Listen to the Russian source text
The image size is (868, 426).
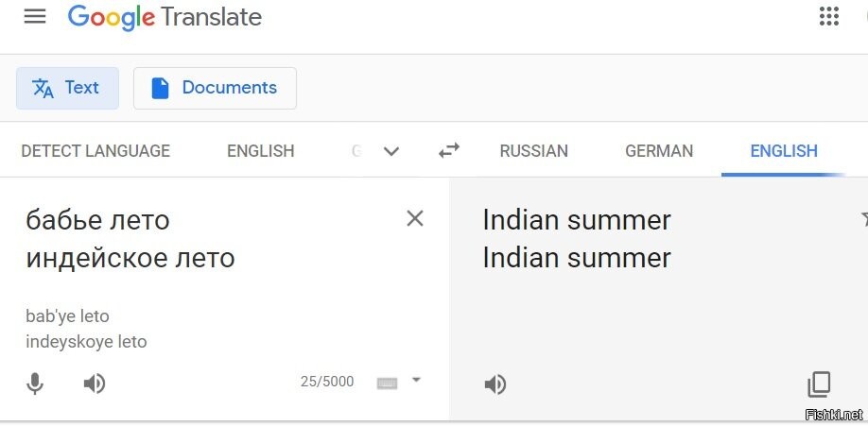94,383
